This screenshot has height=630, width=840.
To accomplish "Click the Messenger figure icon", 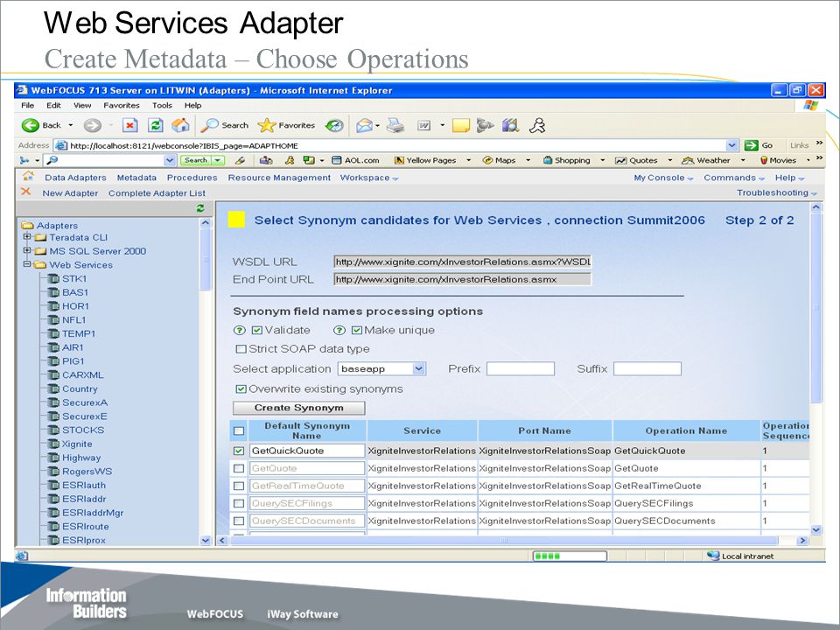I will pos(536,126).
